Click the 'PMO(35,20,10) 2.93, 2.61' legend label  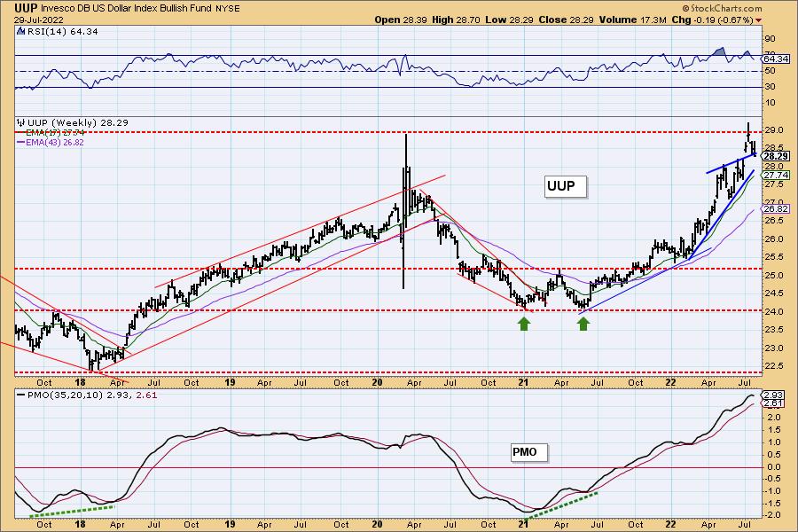92,395
